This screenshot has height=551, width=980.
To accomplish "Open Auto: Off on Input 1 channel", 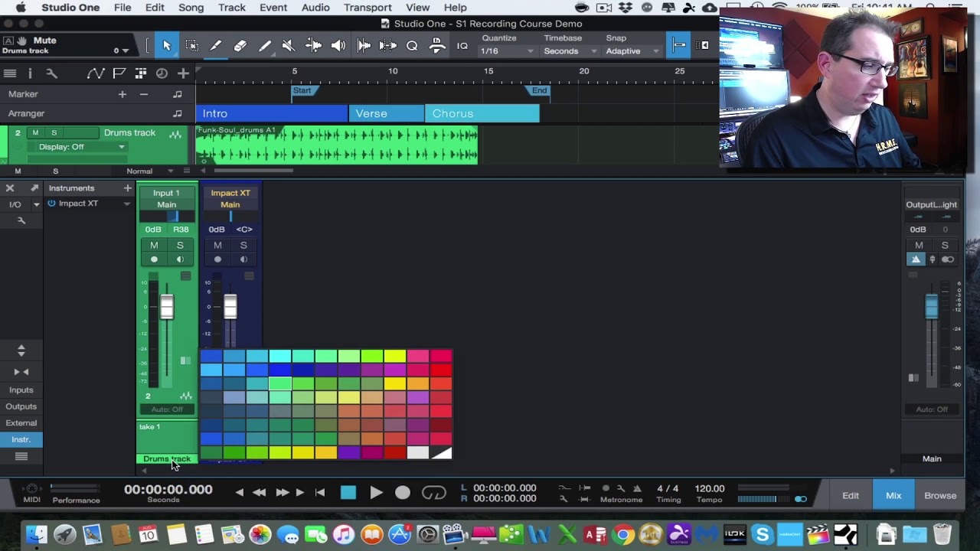I will pyautogui.click(x=167, y=409).
